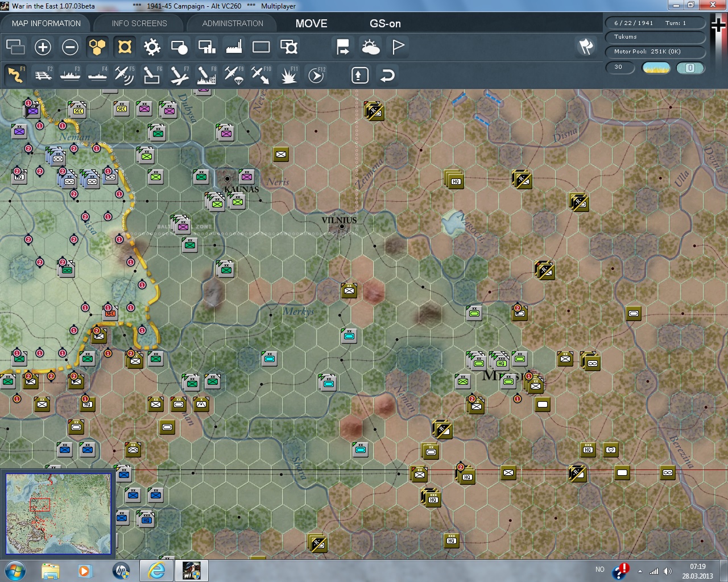Select the VILNIUS city hex
This screenshot has height=582, width=728.
pos(342,226)
